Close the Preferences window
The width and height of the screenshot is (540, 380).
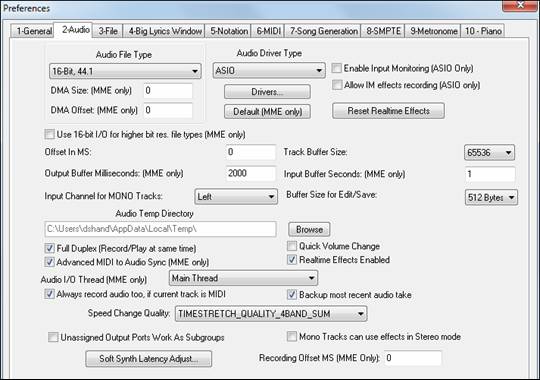[x=520, y=6]
